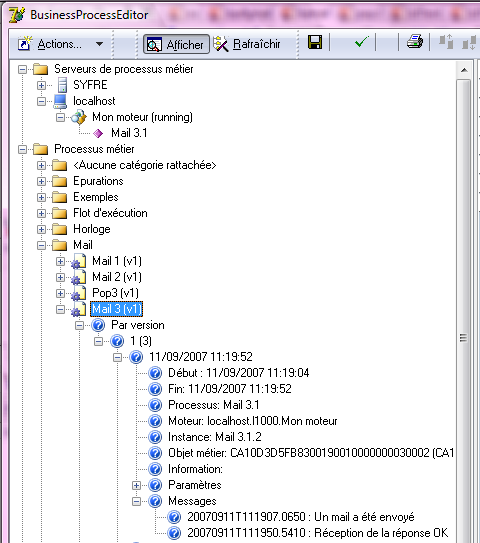Click the scrollbar up arrow
The width and height of the screenshot is (480, 543).
pyautogui.click(x=464, y=70)
